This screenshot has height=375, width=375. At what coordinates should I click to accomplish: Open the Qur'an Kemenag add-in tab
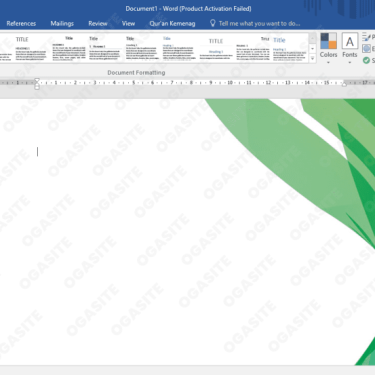[x=172, y=24]
